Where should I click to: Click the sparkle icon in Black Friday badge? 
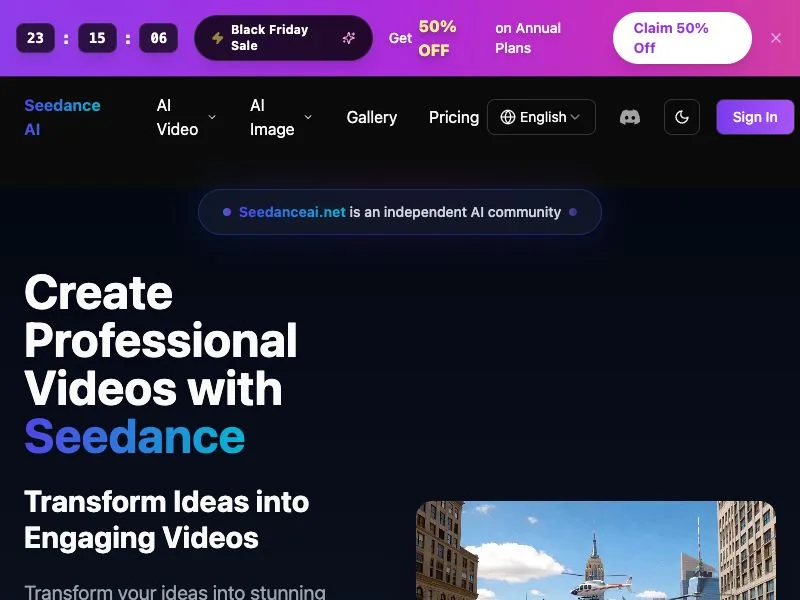(349, 38)
